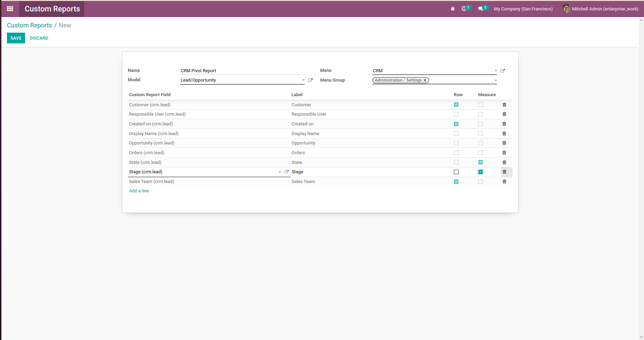Delete the Opportunity row

point(504,143)
